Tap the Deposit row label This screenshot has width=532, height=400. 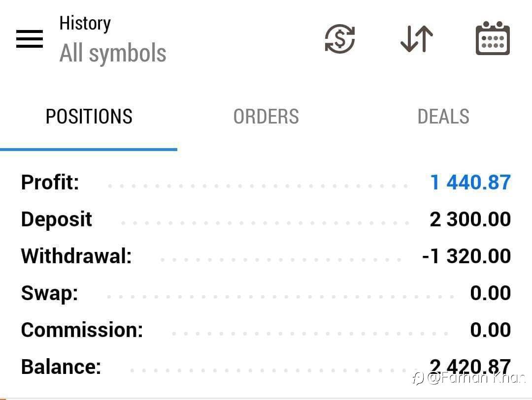(56, 219)
